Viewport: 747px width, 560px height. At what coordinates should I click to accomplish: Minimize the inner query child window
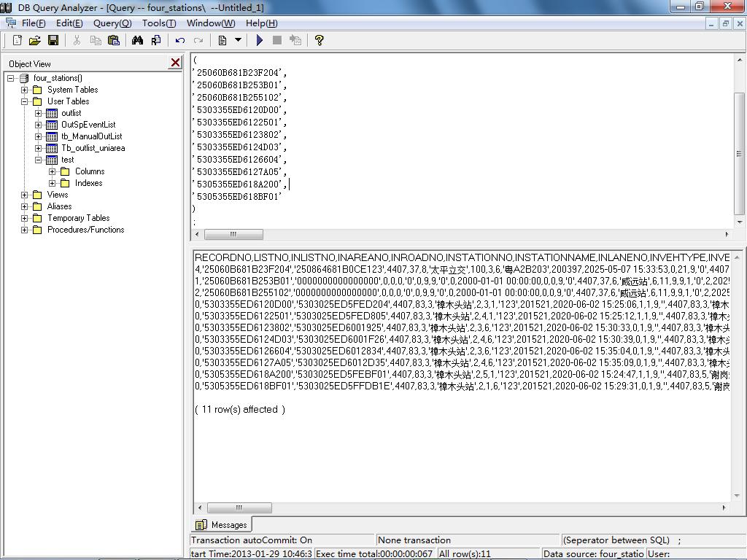[x=711, y=23]
